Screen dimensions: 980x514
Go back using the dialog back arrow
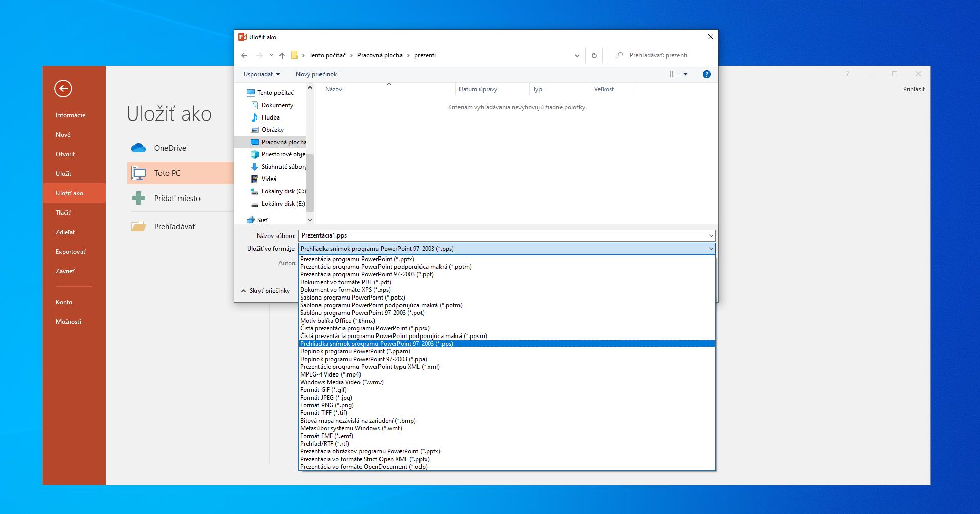coord(244,55)
